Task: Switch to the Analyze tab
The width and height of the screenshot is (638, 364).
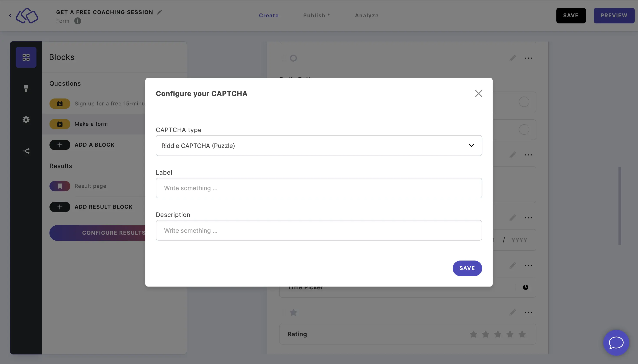Action: [367, 15]
